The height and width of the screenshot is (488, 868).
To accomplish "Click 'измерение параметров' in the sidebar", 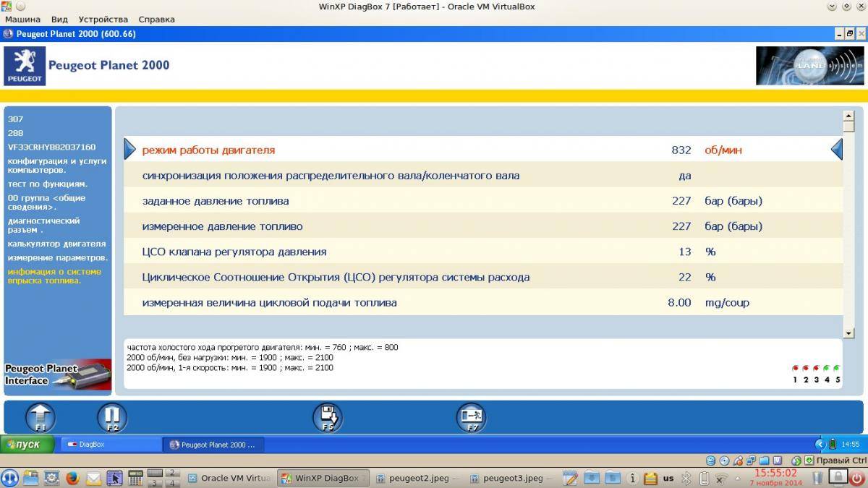I will tap(58, 257).
